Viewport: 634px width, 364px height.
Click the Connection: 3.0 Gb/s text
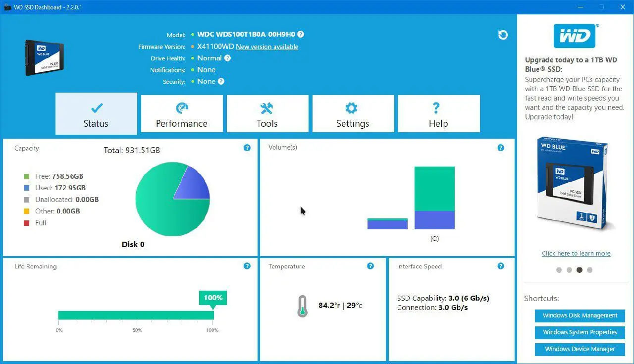pyautogui.click(x=432, y=308)
